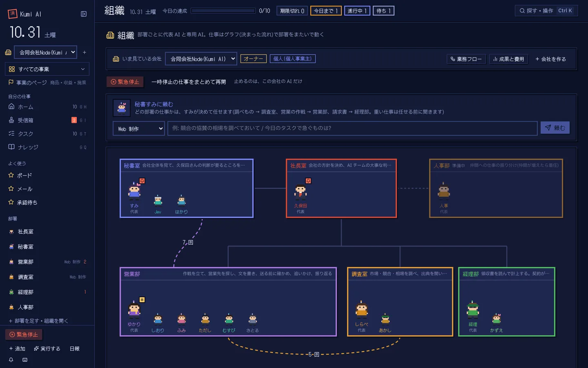
Task: Click the 今日の達成 progress bar
Action: 223,11
